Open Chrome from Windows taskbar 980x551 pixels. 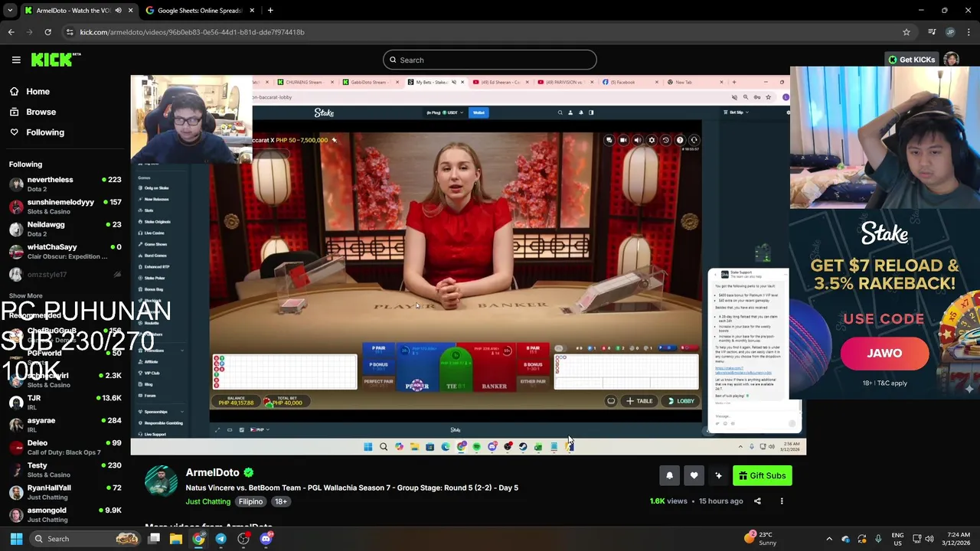click(x=198, y=539)
